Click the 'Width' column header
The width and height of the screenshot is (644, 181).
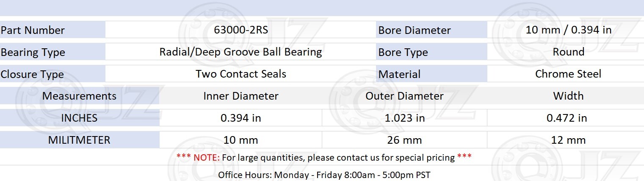pyautogui.click(x=568, y=96)
